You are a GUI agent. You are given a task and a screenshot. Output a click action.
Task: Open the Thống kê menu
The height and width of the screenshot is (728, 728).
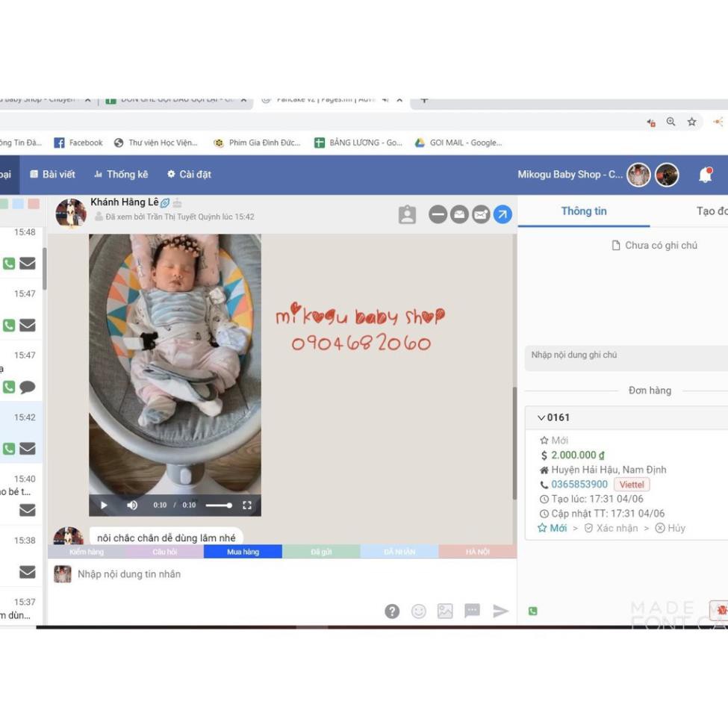pyautogui.click(x=120, y=174)
